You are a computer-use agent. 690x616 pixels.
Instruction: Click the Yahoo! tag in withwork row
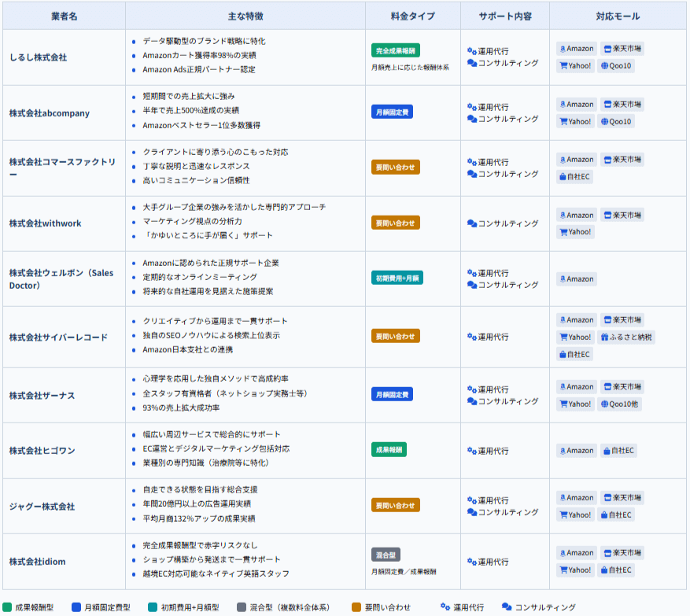(575, 231)
